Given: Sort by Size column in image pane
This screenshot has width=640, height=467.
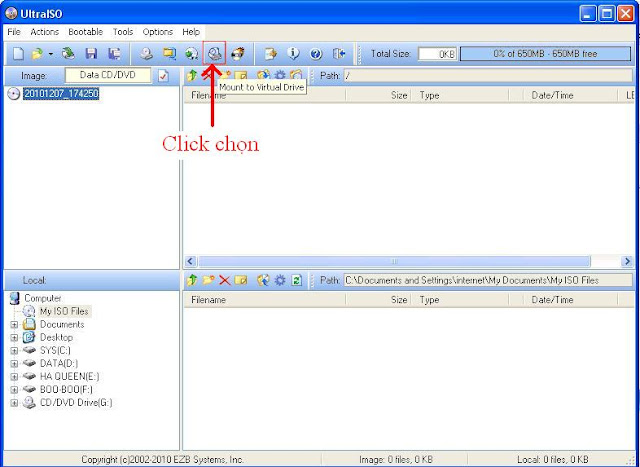Looking at the screenshot, I should 378,96.
